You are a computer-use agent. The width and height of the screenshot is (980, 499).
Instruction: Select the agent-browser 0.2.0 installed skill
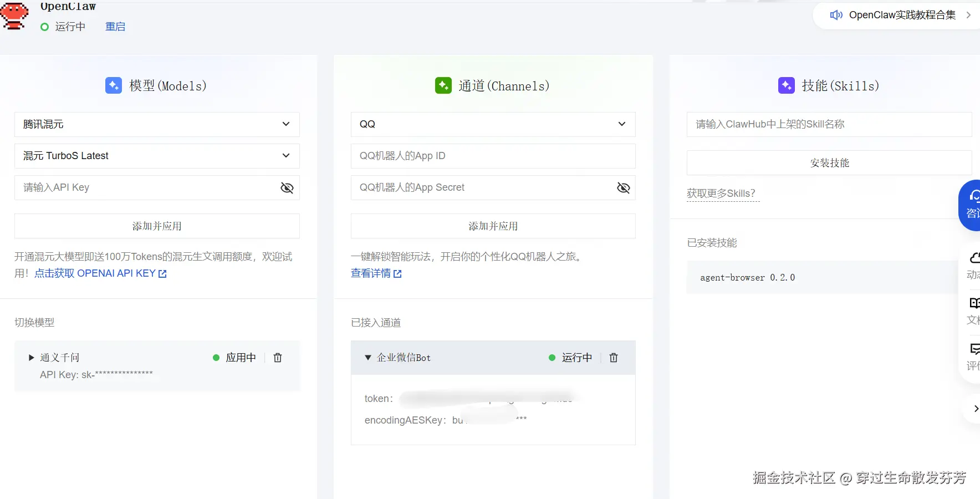point(823,277)
